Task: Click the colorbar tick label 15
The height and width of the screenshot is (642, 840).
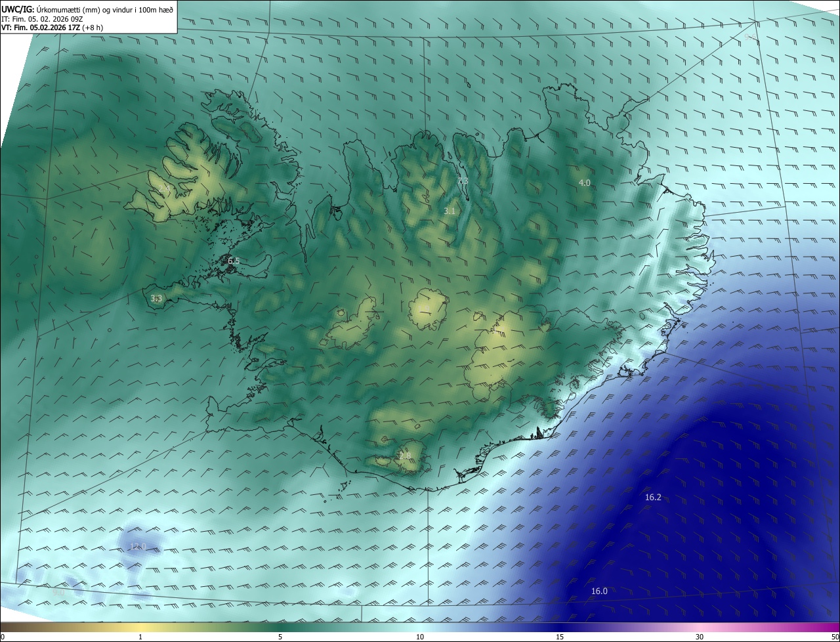Action: tap(560, 637)
